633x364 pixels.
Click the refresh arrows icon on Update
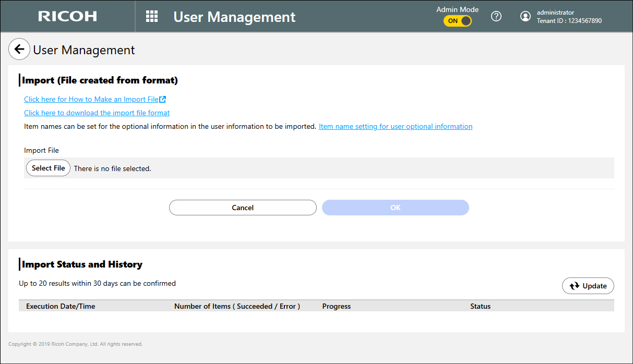tap(575, 286)
